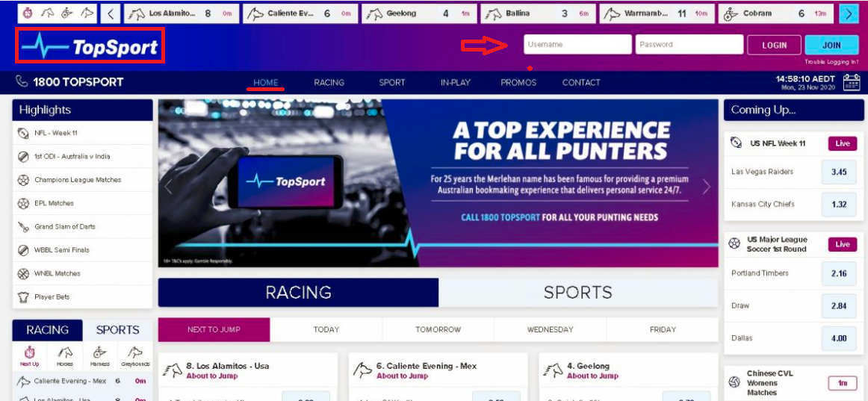This screenshot has height=401, width=868.
Task: Open Ballina race 3 in top strip
Action: pos(538,13)
